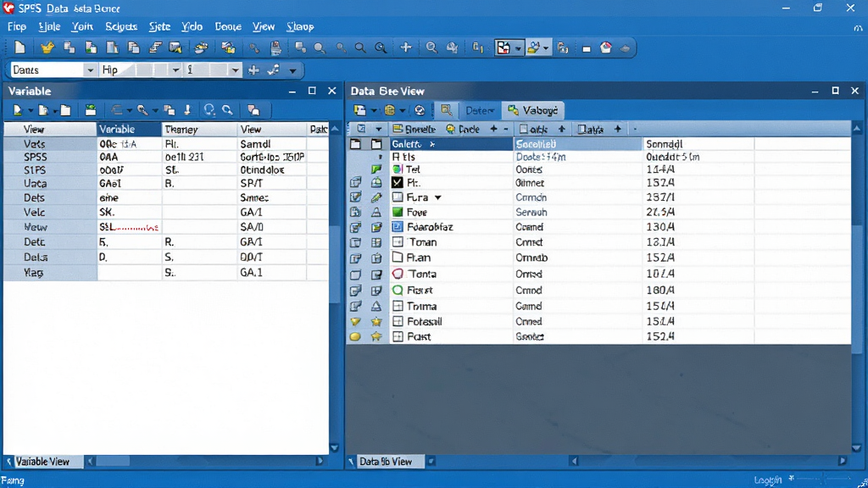
Task: Switch to the Vaboyc tab
Action: click(532, 110)
